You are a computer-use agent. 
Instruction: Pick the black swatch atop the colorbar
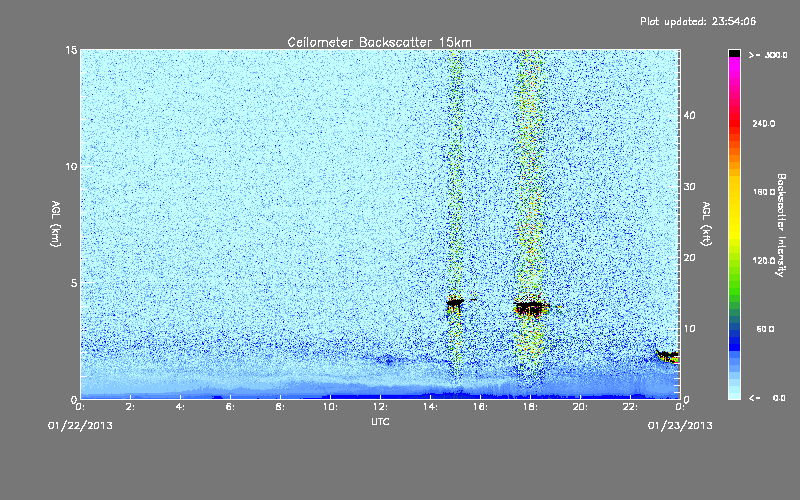734,53
